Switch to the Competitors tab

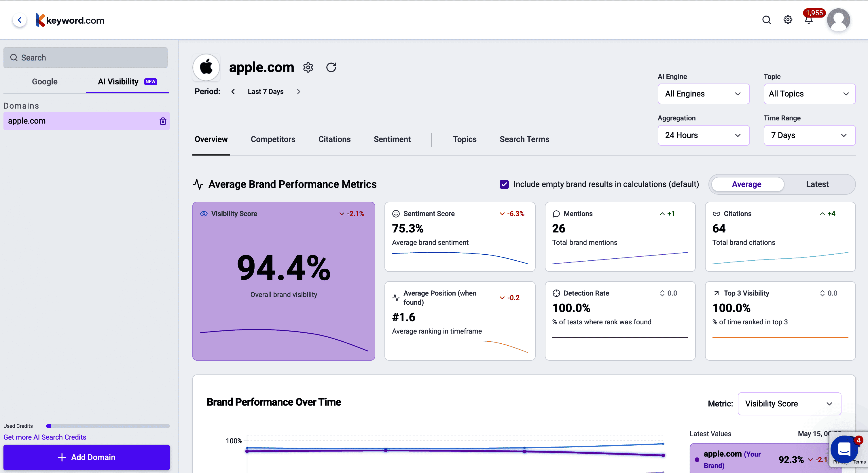(x=273, y=139)
